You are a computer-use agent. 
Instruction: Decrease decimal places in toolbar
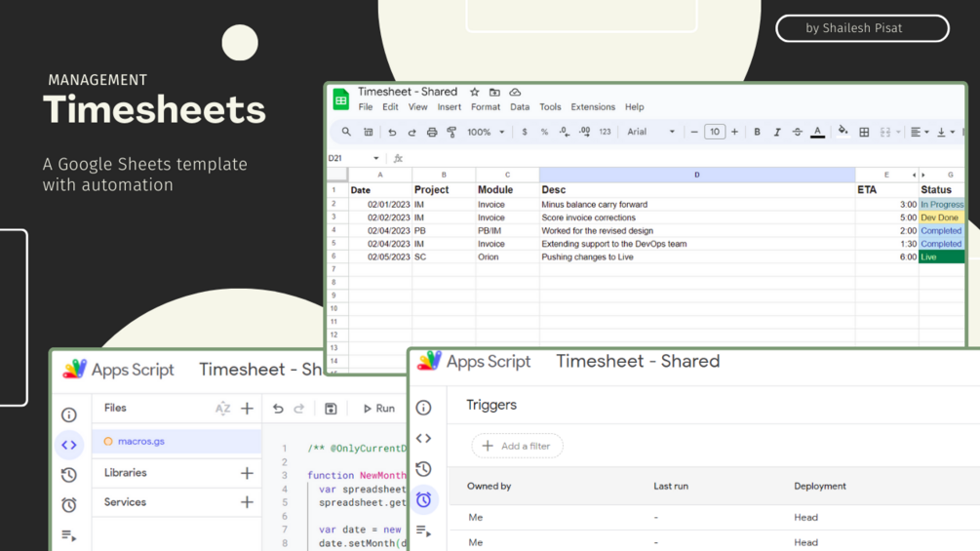565,132
